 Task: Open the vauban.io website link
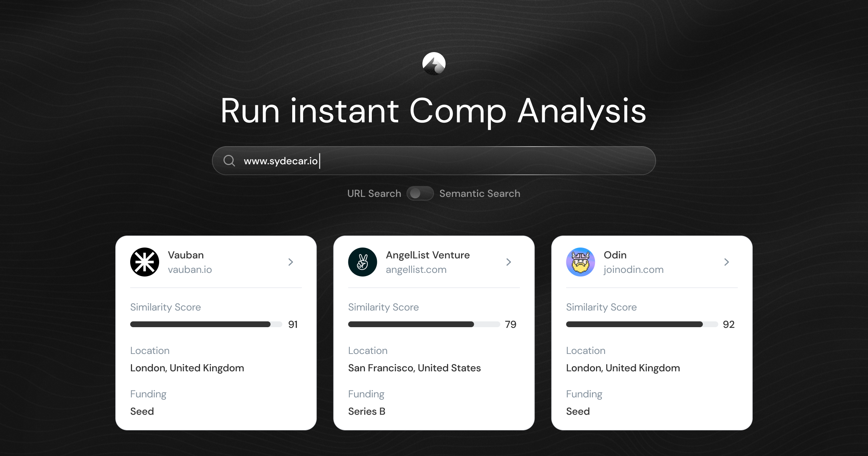tap(190, 269)
